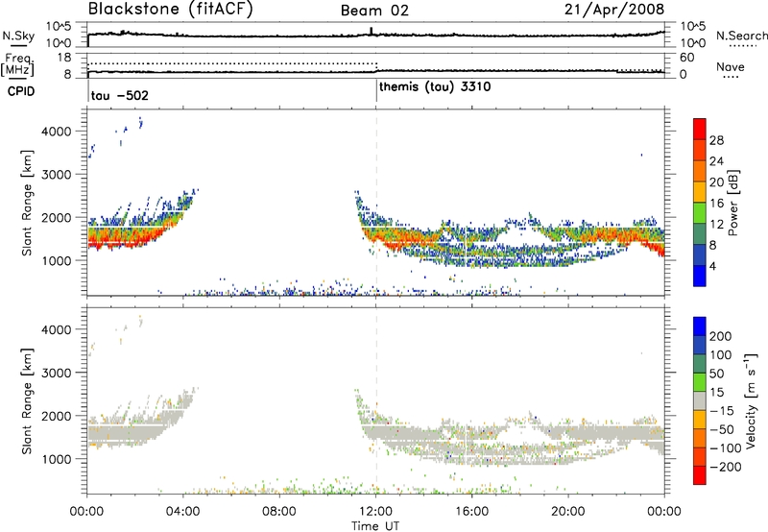Click the 60 tick on Nave axis
This screenshot has width=768, height=532.
pyautogui.click(x=687, y=58)
